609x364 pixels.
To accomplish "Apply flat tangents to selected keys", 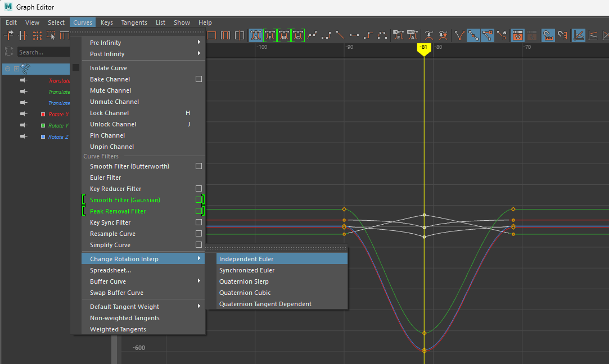I will pyautogui.click(x=354, y=35).
